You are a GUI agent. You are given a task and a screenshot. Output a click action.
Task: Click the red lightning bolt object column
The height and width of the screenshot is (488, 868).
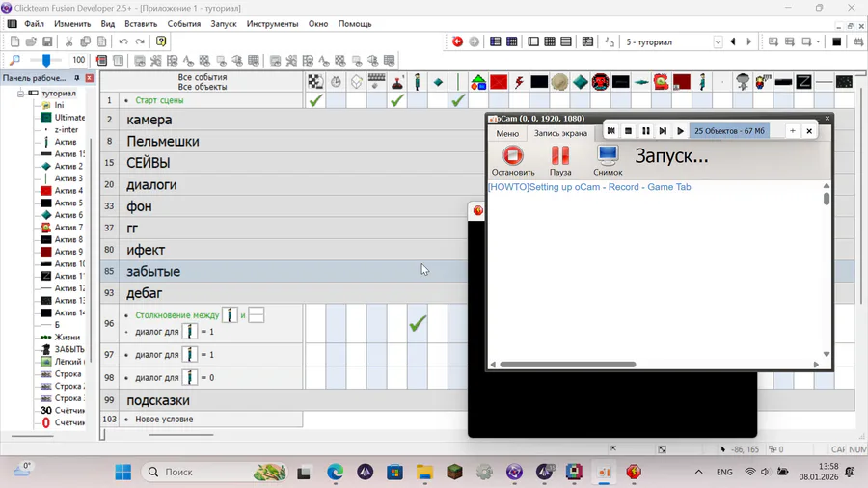coord(519,82)
